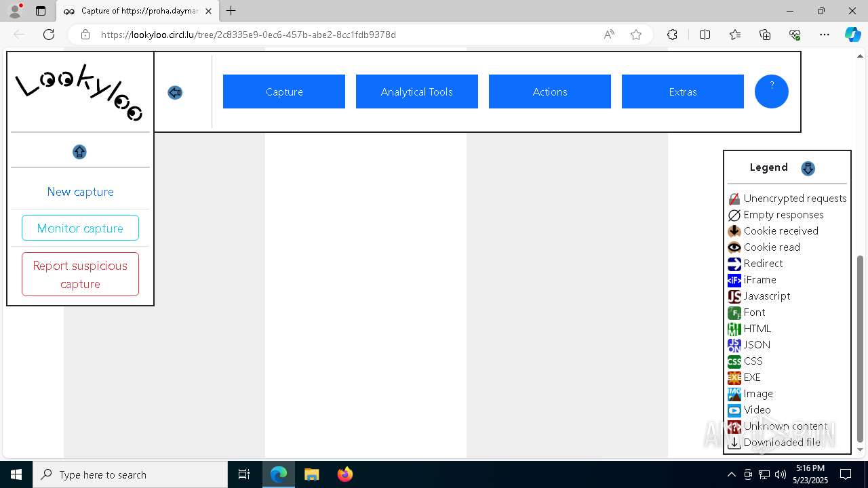This screenshot has width=868, height=488.
Task: Open Read aloud in the address bar
Action: click(x=609, y=35)
